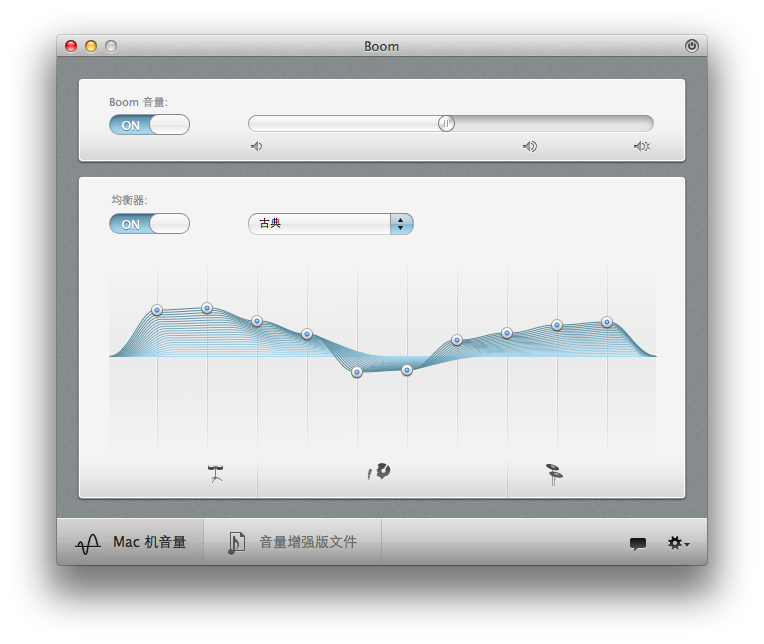Open the feedback speech bubble icon
Screen dimensions: 764x644
pos(637,544)
